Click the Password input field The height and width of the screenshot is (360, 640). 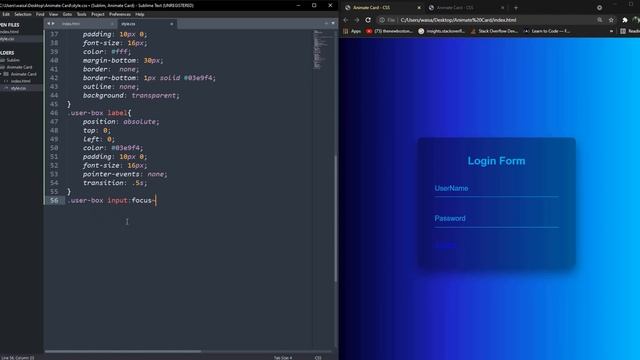point(497,219)
